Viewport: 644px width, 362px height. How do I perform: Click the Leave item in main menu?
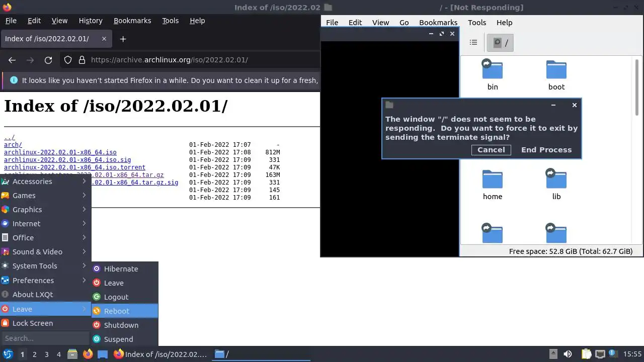coord(45,309)
